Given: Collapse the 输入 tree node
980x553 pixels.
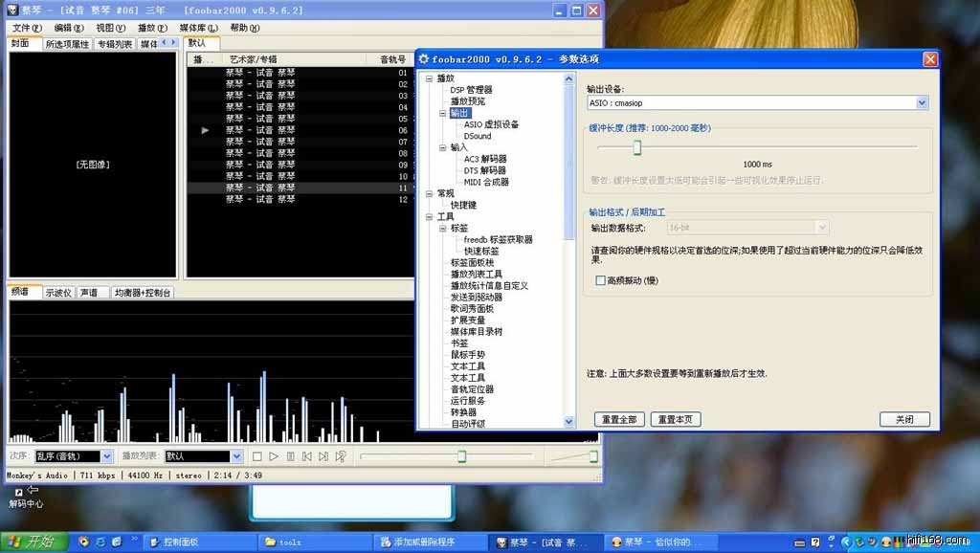Looking at the screenshot, I should click(x=442, y=147).
